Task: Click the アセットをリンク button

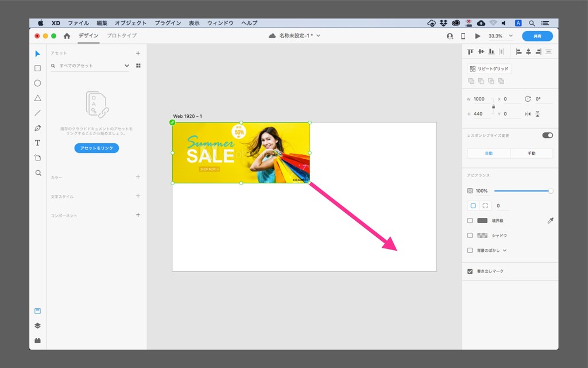Action: pyautogui.click(x=96, y=148)
